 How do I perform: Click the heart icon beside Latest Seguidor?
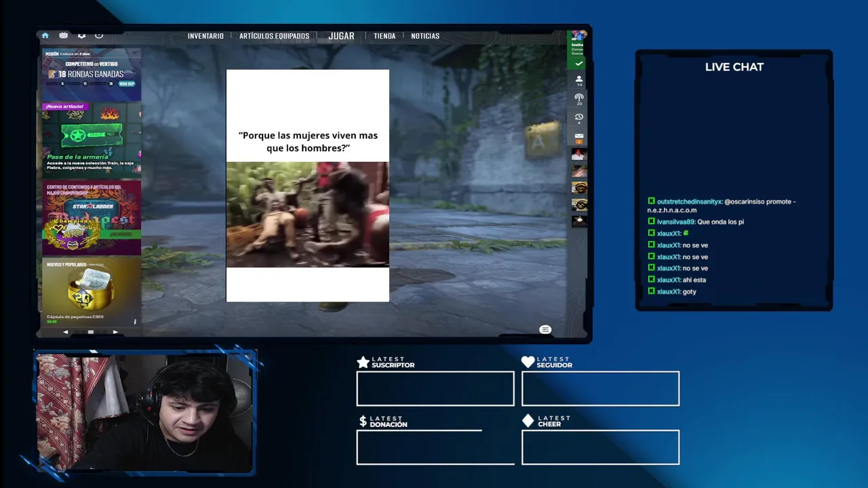(528, 363)
